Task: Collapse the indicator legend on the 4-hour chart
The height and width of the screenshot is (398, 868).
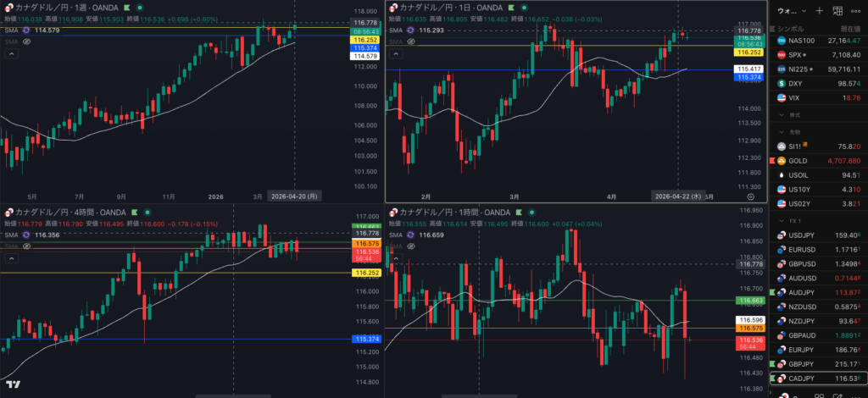Action: click(10, 258)
